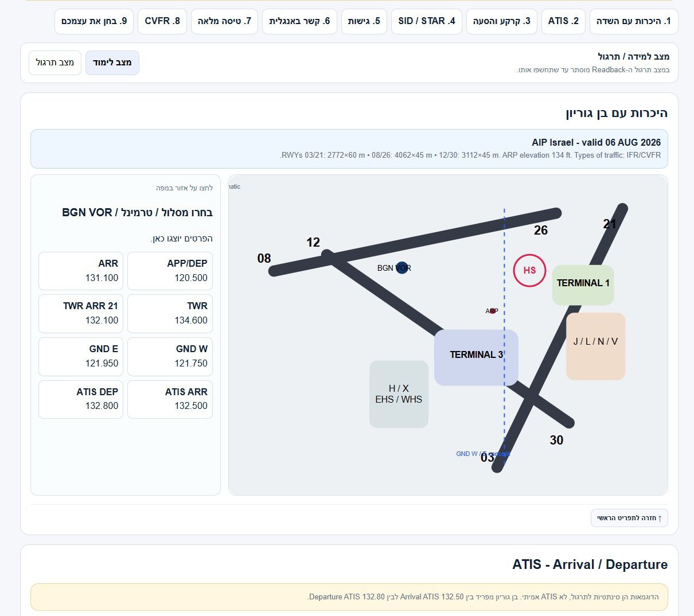
Task: Click the ATIS ARR 132.500 card
Action: pyautogui.click(x=170, y=399)
